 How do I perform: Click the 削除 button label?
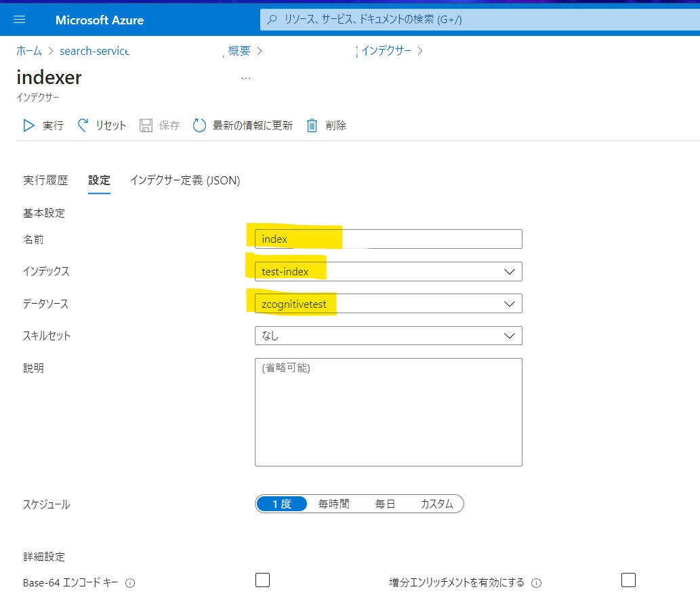336,125
